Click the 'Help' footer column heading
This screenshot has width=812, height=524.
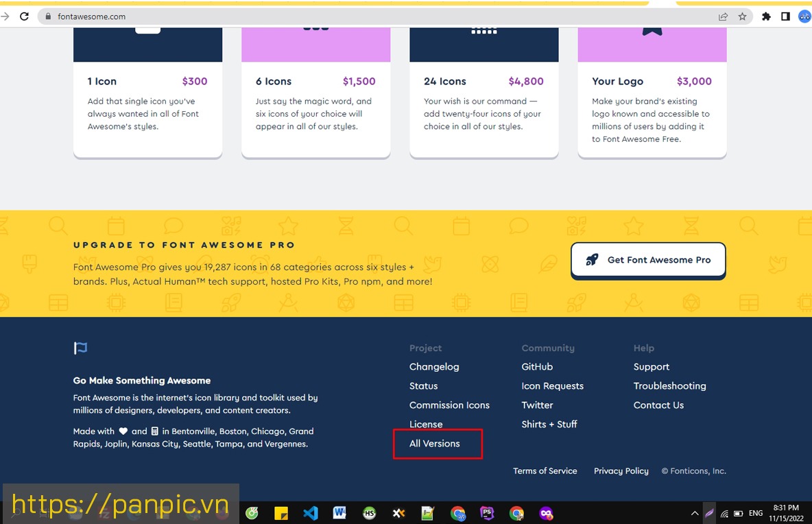point(644,348)
